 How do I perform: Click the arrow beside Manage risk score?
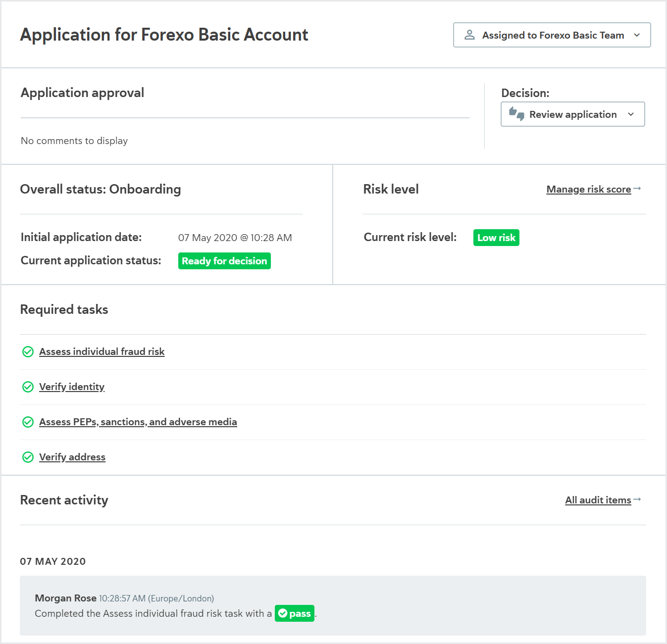637,189
